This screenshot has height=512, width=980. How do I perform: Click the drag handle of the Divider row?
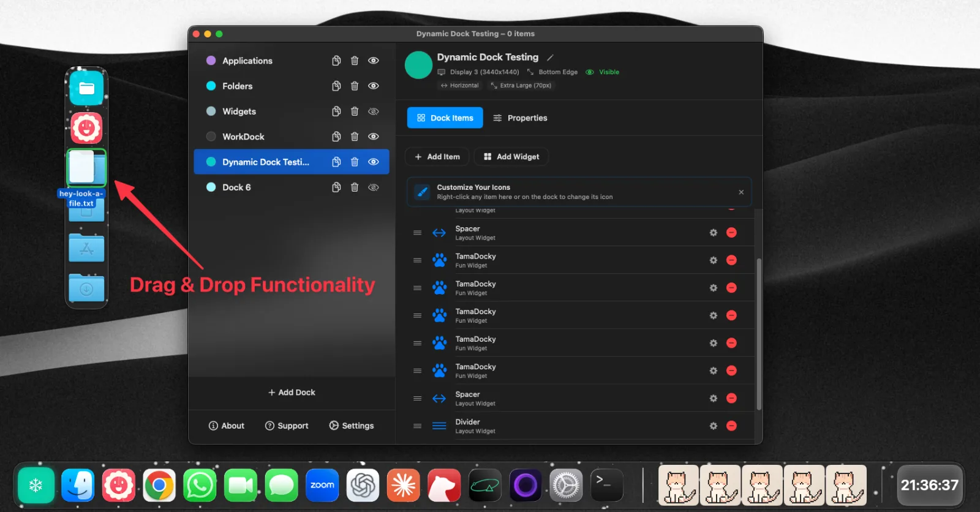pos(417,426)
